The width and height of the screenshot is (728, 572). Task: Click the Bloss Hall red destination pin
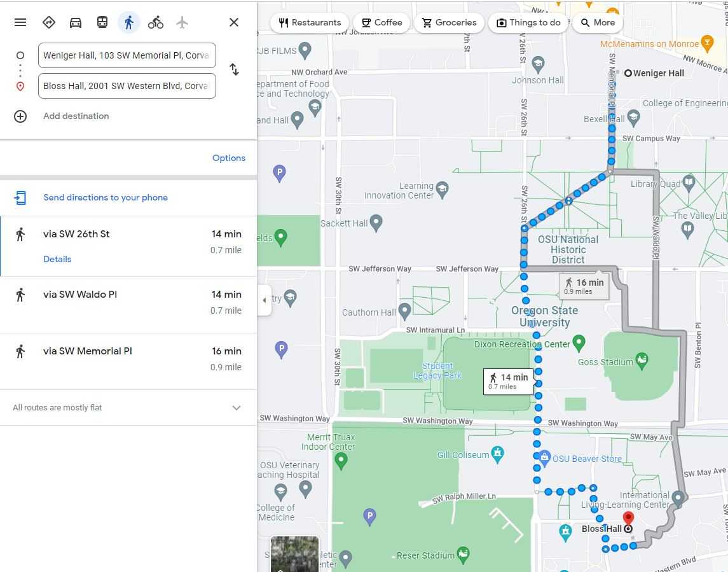click(628, 519)
